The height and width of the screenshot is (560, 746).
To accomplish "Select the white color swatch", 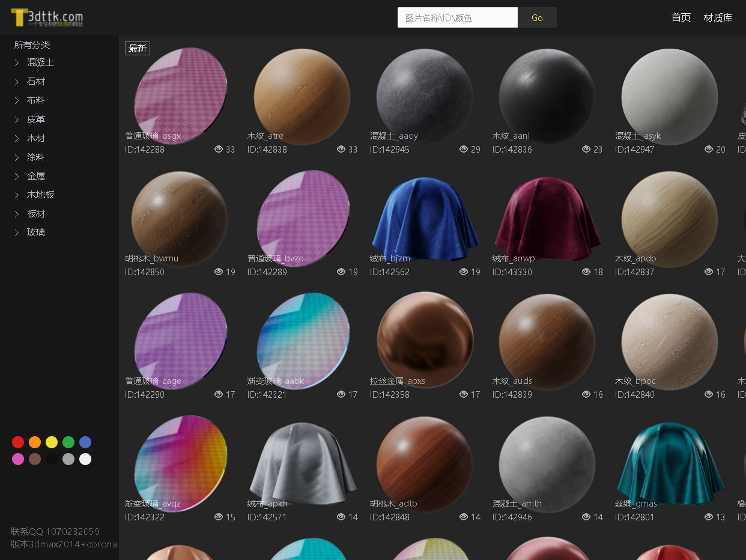I will pyautogui.click(x=85, y=459).
